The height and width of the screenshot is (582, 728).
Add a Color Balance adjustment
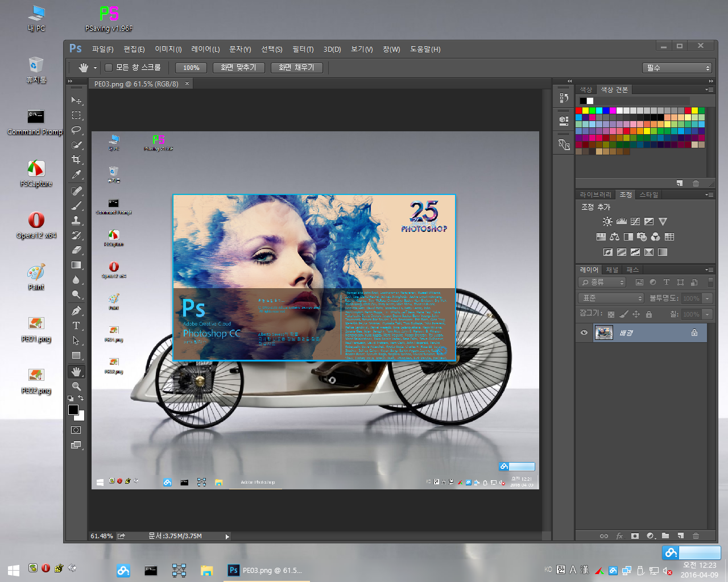coord(614,236)
